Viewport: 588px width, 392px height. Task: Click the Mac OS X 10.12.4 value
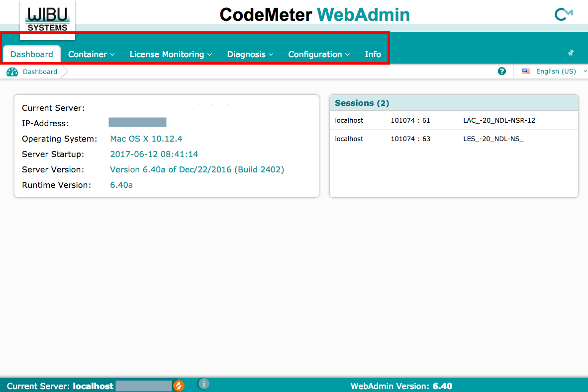tap(146, 139)
